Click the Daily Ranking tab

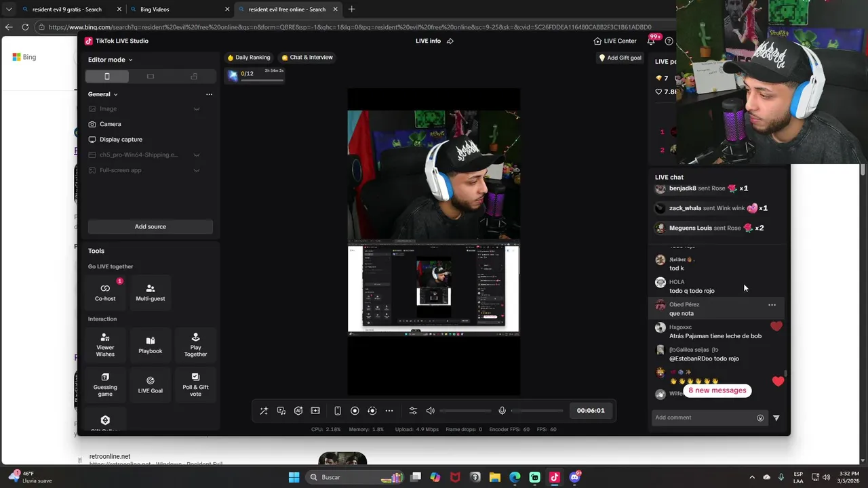point(249,58)
